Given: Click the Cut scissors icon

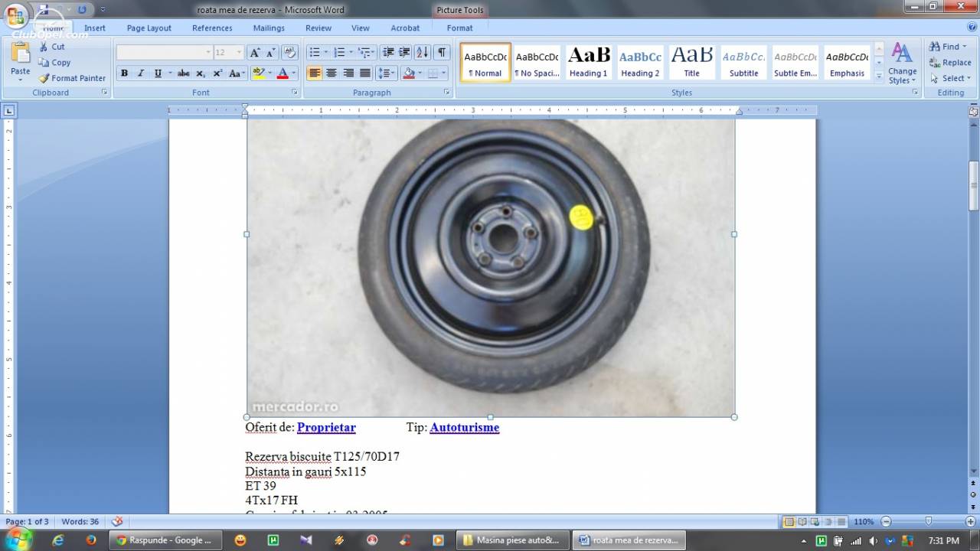Looking at the screenshot, I should point(44,47).
